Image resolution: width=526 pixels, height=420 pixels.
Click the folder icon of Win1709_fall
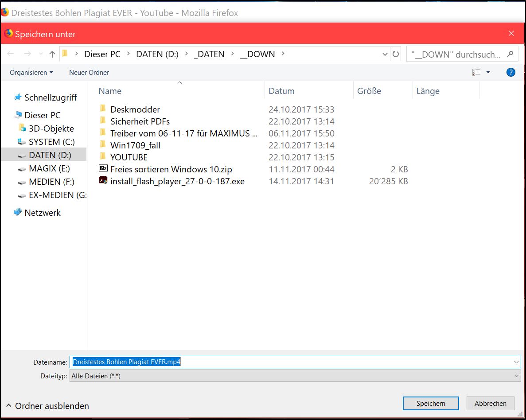pos(103,144)
